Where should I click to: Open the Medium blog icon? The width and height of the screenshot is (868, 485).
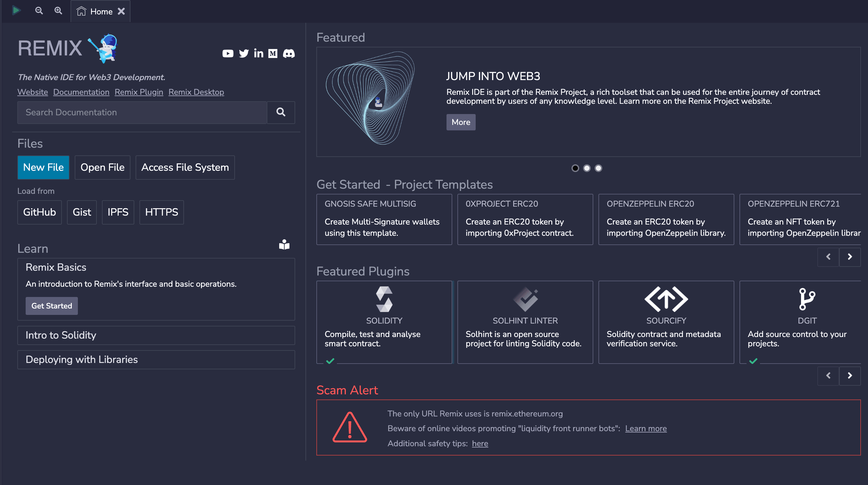(x=273, y=53)
